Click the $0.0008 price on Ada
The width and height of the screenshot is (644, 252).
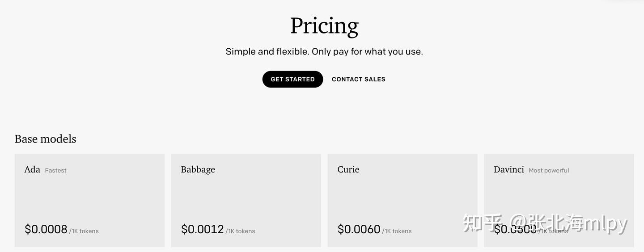(x=46, y=229)
